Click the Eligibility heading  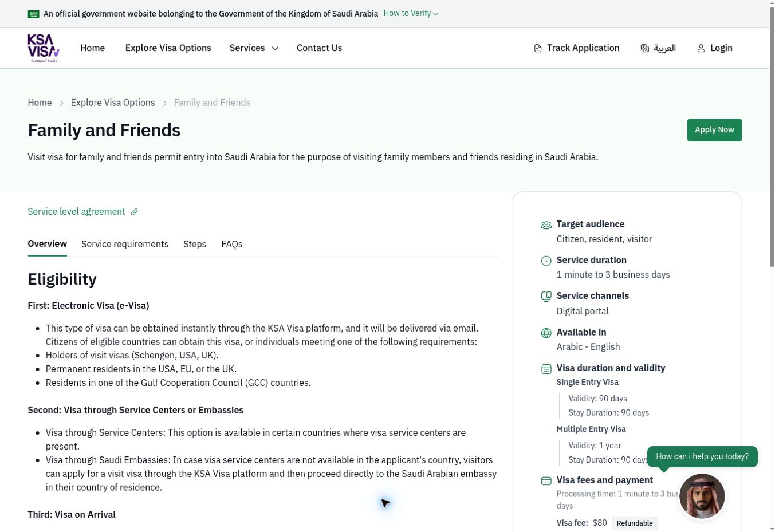[62, 279]
